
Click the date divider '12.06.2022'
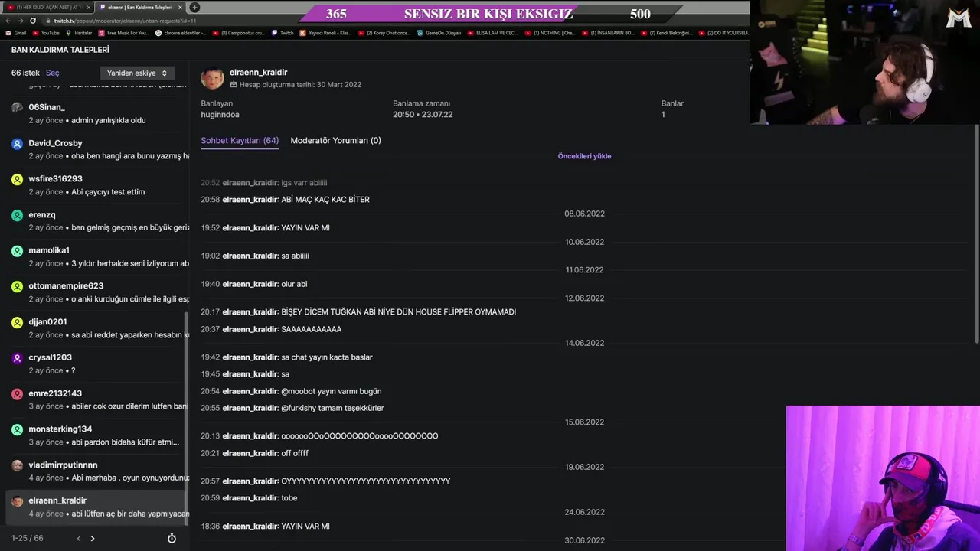584,298
